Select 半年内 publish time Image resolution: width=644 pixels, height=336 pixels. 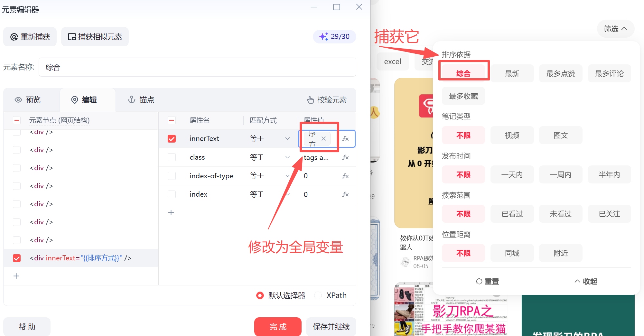tap(610, 174)
